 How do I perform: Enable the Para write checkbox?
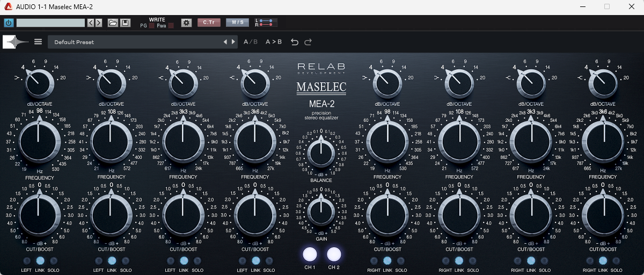[x=171, y=26]
